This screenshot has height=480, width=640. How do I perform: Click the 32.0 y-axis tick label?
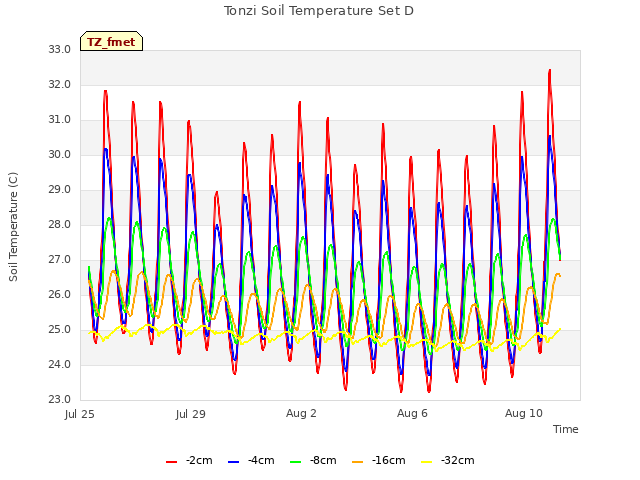click(x=60, y=84)
